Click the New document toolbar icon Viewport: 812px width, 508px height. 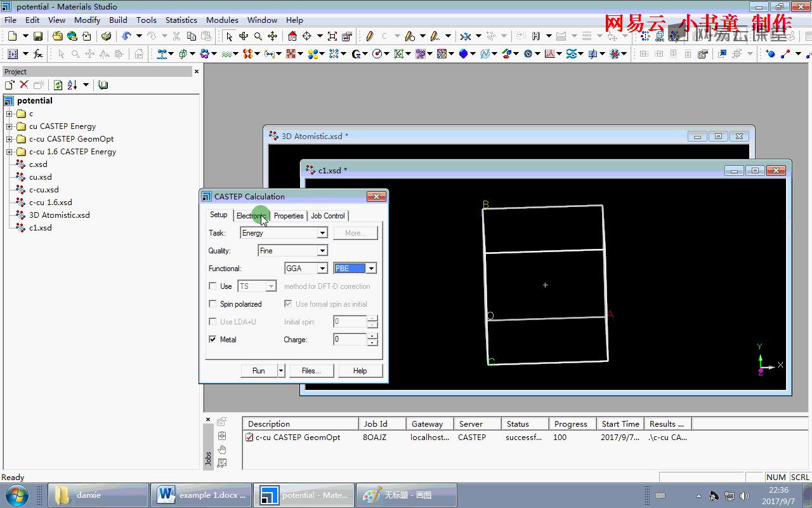click(x=12, y=36)
